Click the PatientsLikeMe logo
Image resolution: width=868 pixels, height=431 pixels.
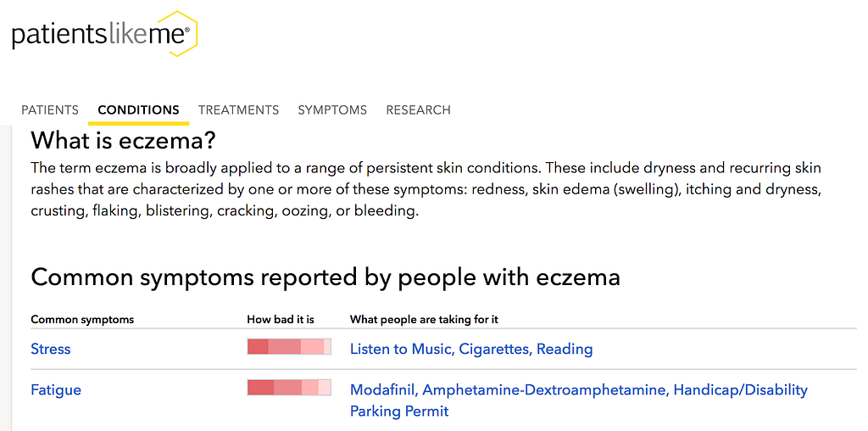[104, 34]
